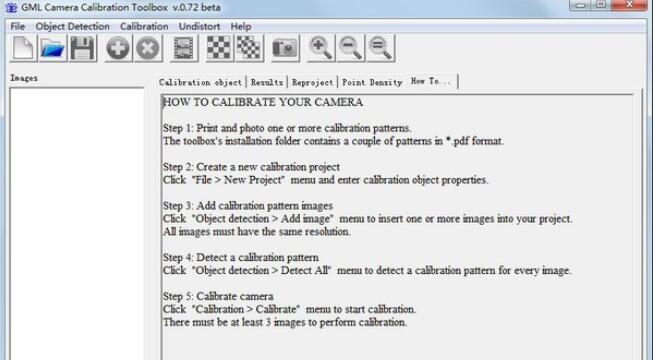Click the GML Camera Calibration Toolbox window title

tap(121, 8)
